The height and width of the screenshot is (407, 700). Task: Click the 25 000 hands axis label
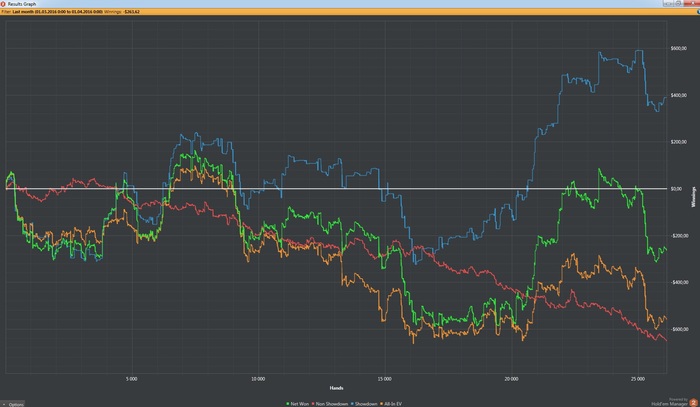(638, 379)
